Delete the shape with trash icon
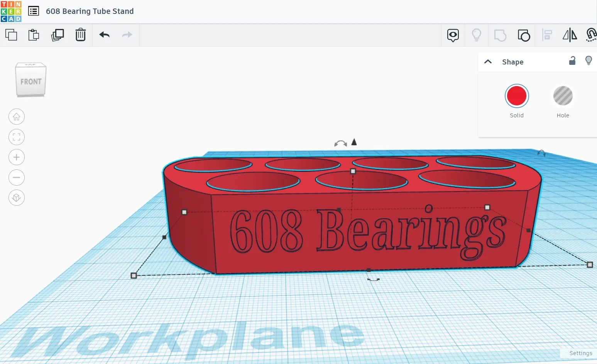The image size is (597, 364). (x=80, y=35)
